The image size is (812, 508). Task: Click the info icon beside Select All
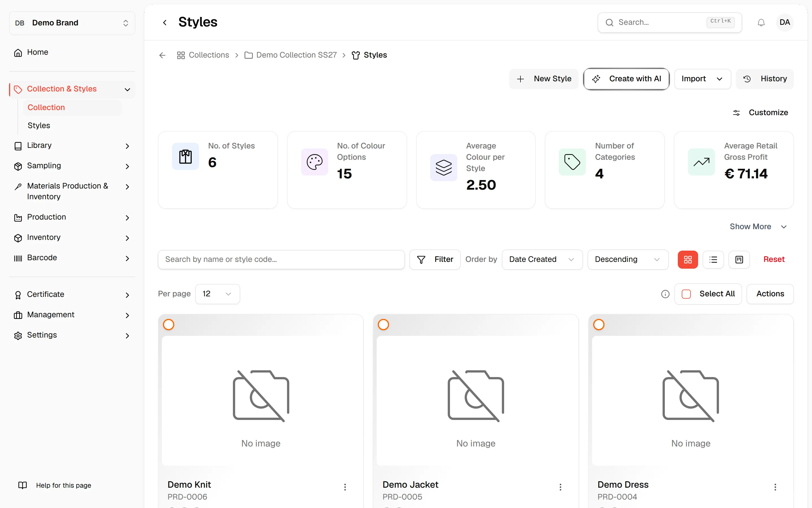pos(665,294)
